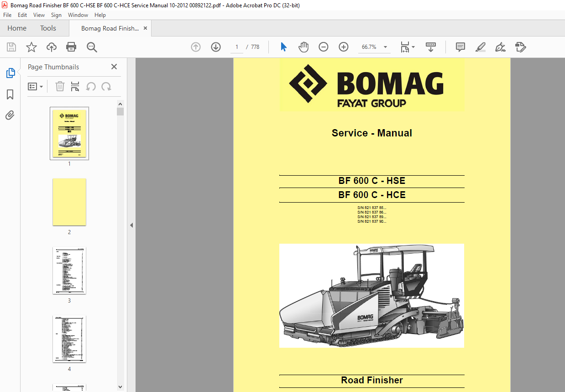Close the Page Thumbnails panel
This screenshot has width=565, height=392.
[x=114, y=67]
